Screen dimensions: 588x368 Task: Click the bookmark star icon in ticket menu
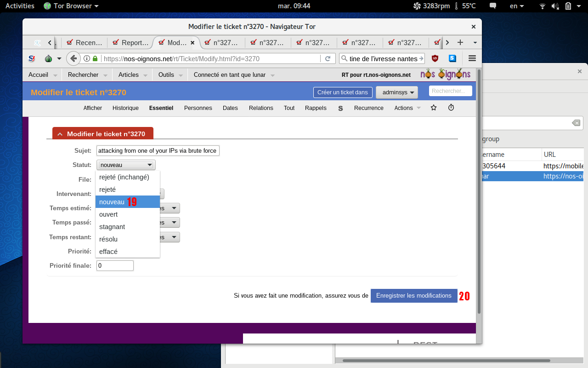pyautogui.click(x=433, y=108)
